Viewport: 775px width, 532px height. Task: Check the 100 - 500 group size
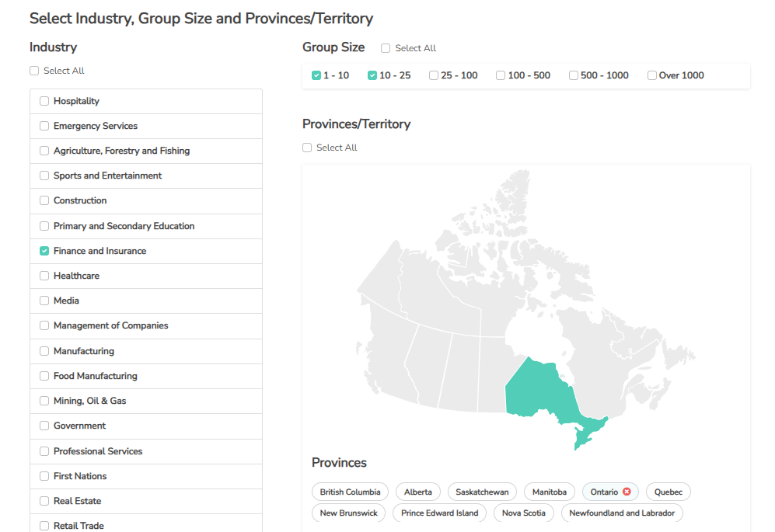(501, 75)
